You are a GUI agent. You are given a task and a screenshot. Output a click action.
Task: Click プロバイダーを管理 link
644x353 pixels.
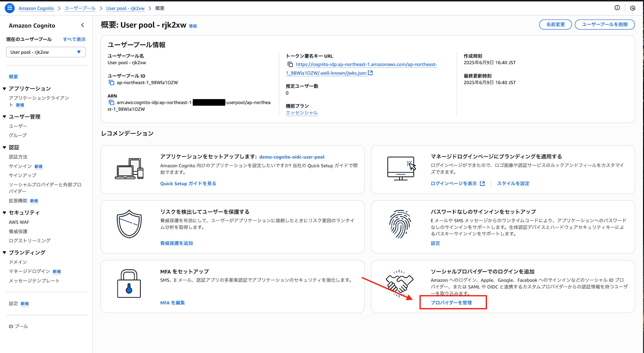pos(451,303)
